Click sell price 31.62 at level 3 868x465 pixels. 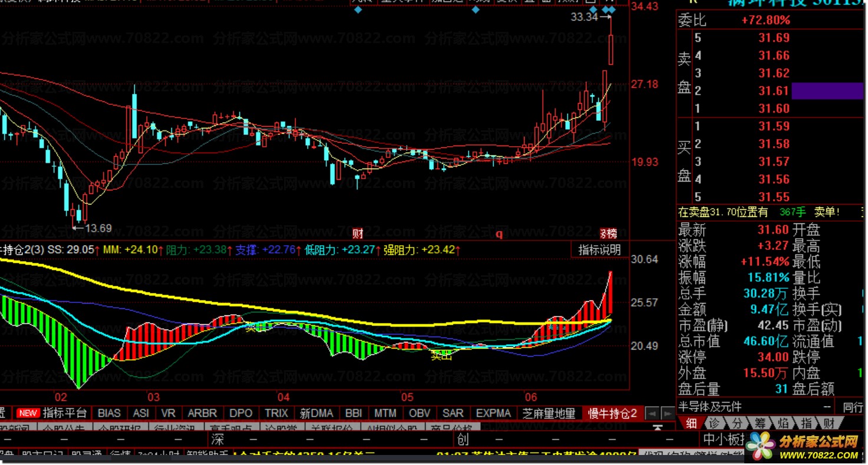(774, 74)
